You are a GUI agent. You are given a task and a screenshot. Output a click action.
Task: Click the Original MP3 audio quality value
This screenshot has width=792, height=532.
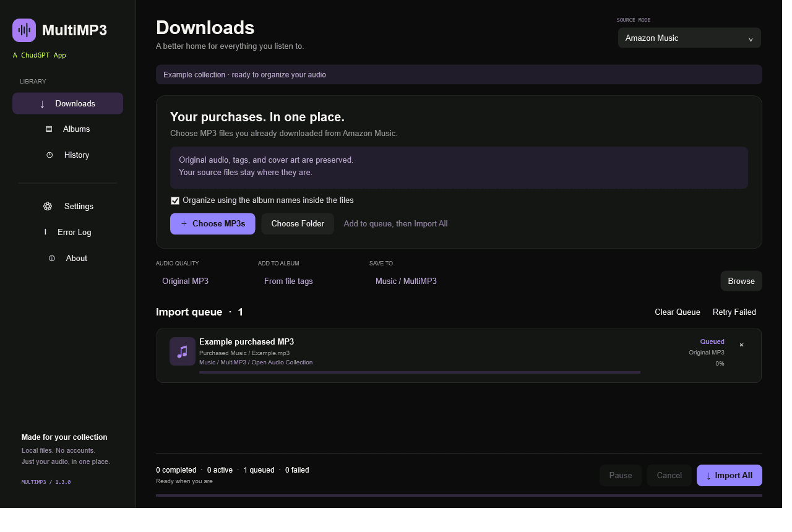pos(186,281)
